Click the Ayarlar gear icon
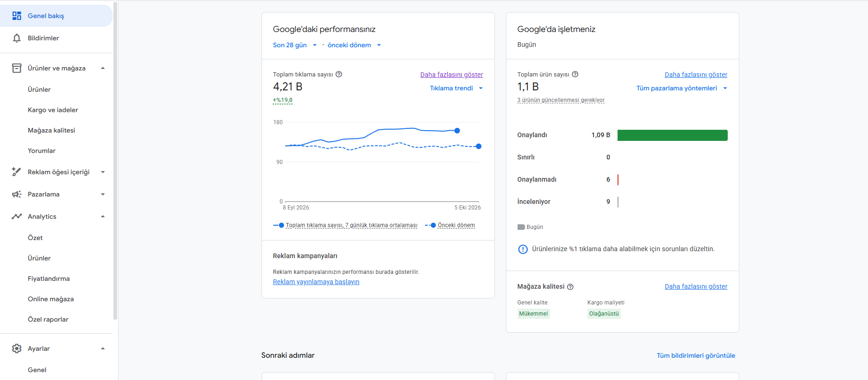Screen dimensions: 868x380 click(x=17, y=348)
